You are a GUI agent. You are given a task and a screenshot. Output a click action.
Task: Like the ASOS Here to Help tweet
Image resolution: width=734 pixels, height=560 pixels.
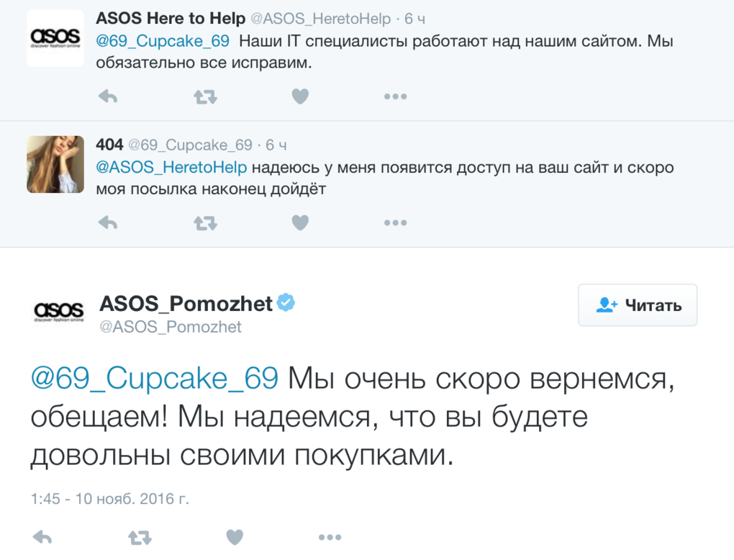(300, 96)
